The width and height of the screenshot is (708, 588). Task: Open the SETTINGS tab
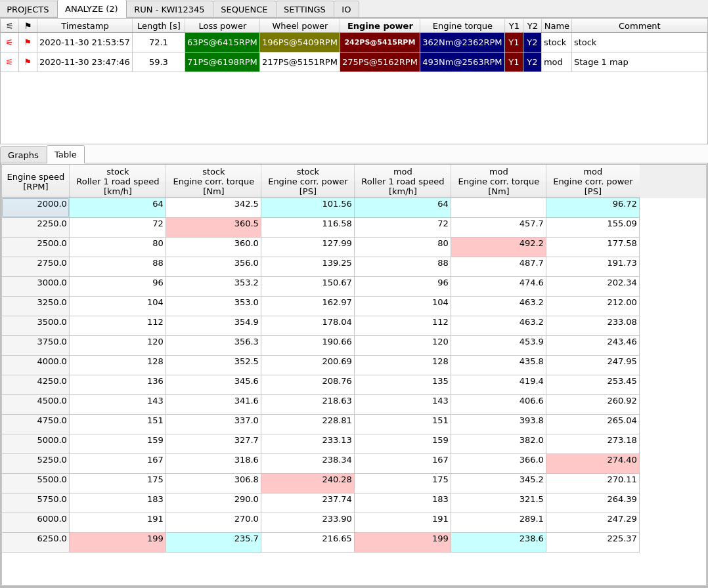[x=305, y=9]
